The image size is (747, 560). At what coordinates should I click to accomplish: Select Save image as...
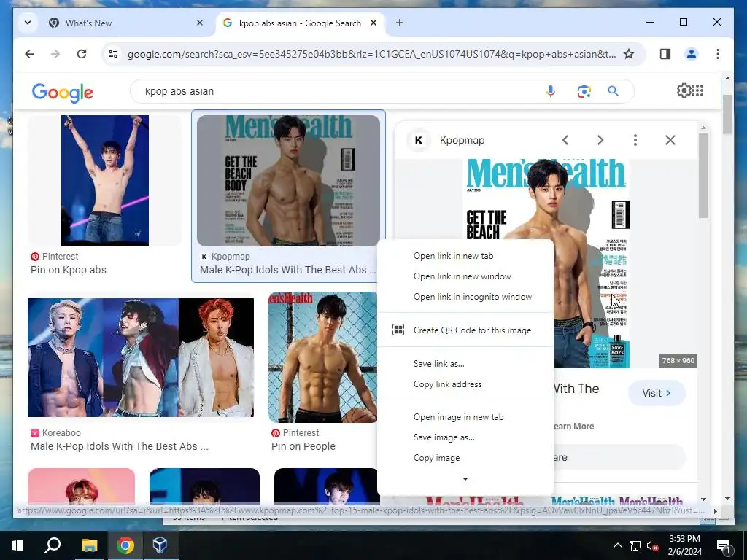(465, 437)
